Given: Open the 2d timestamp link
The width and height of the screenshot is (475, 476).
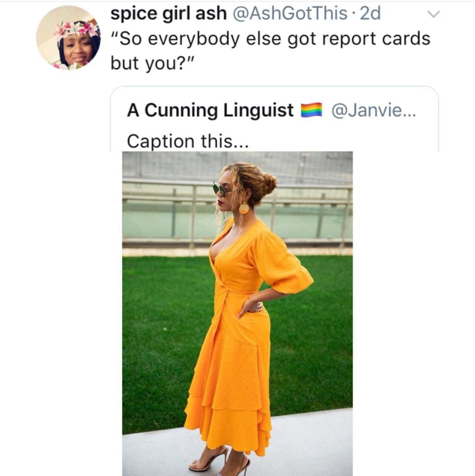Looking at the screenshot, I should point(370,14).
